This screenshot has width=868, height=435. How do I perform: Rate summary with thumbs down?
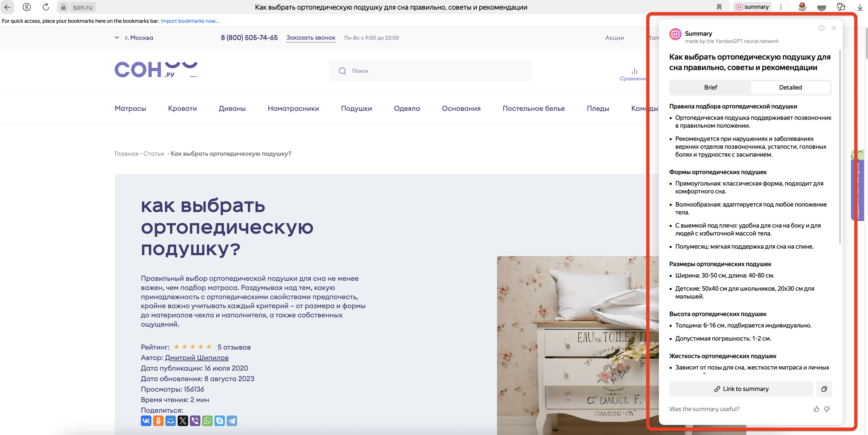pos(827,409)
